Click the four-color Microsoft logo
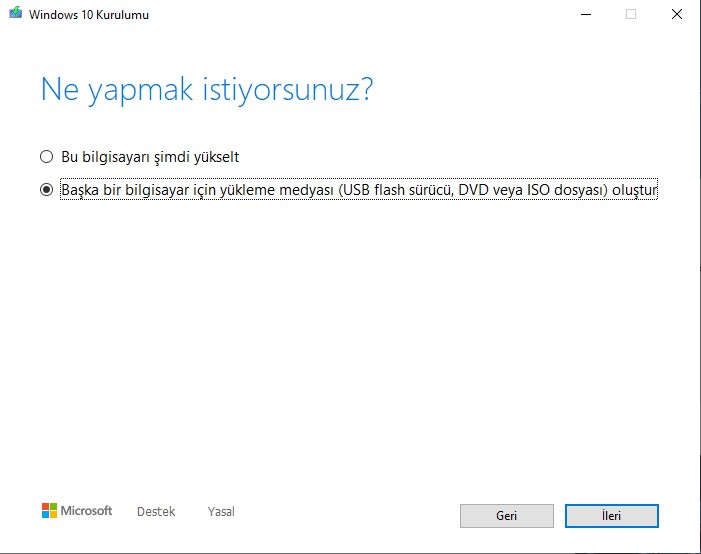This screenshot has height=554, width=701. (49, 511)
